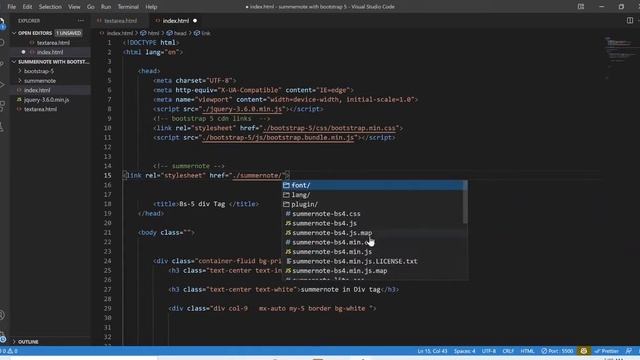Click HTML language mode in status bar
The width and height of the screenshot is (640, 360).
(527, 351)
